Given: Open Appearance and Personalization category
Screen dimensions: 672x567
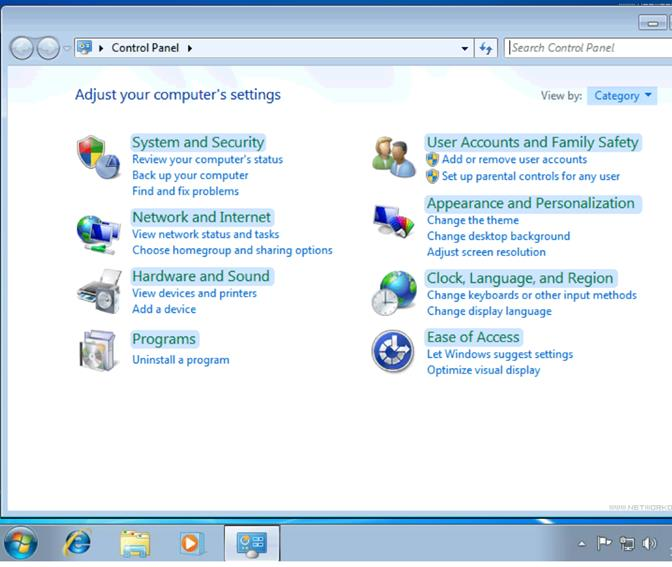Looking at the screenshot, I should click(x=531, y=203).
